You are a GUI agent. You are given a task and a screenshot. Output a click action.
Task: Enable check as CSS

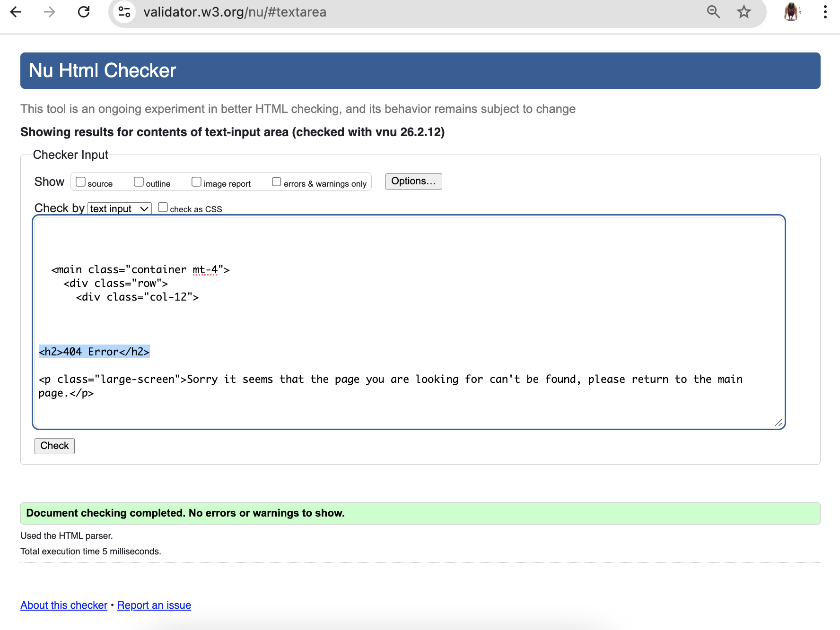tap(163, 207)
